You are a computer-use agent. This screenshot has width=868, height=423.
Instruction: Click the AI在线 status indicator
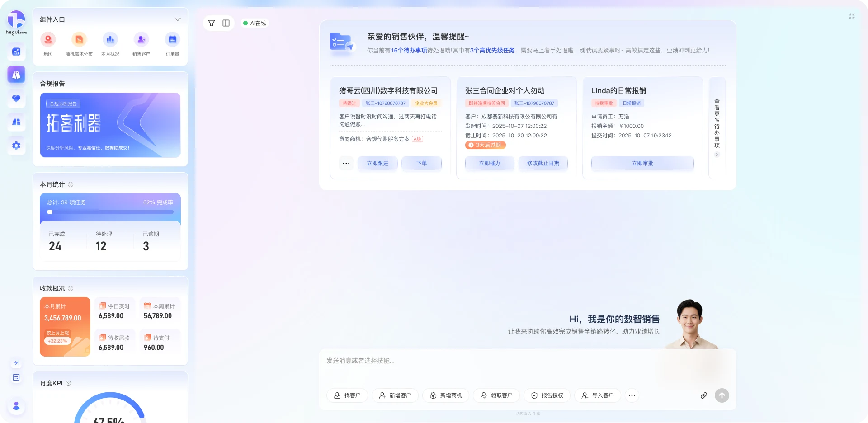255,23
